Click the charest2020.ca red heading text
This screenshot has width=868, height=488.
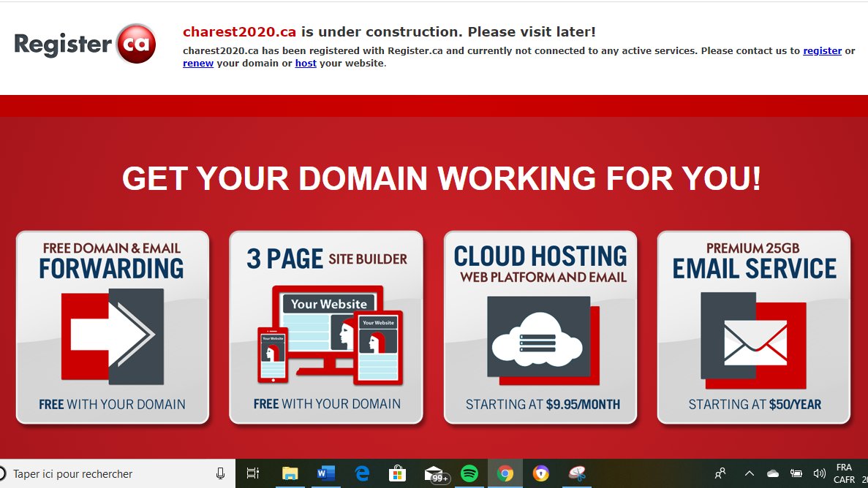coord(239,32)
